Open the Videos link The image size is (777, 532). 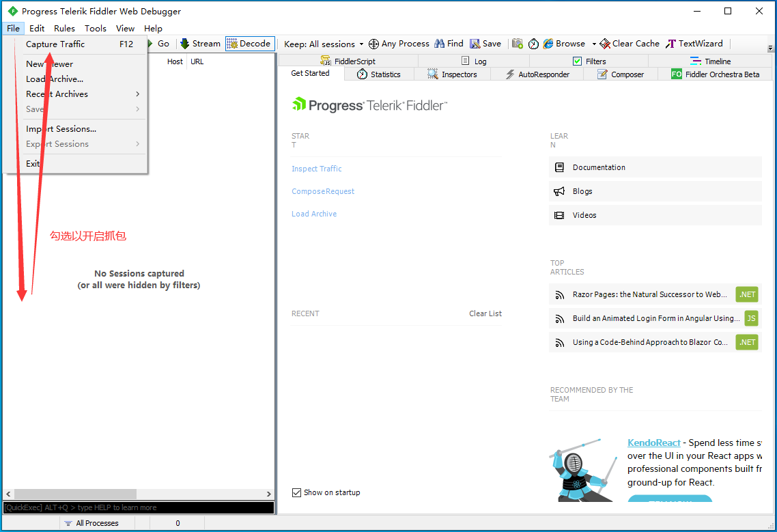[x=655, y=215]
